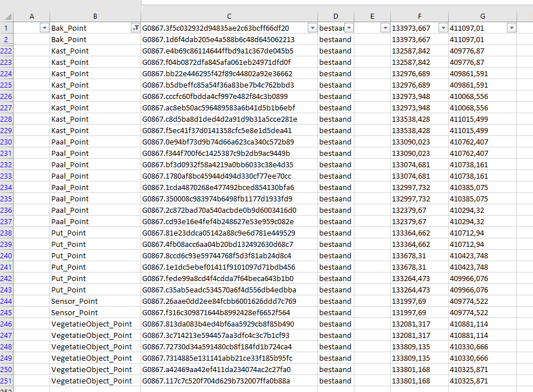Viewport: 533px width, 392px height.
Task: Click cell G0867.81e23ddca05142a88c9e6d781e449529
Action: click(x=229, y=233)
